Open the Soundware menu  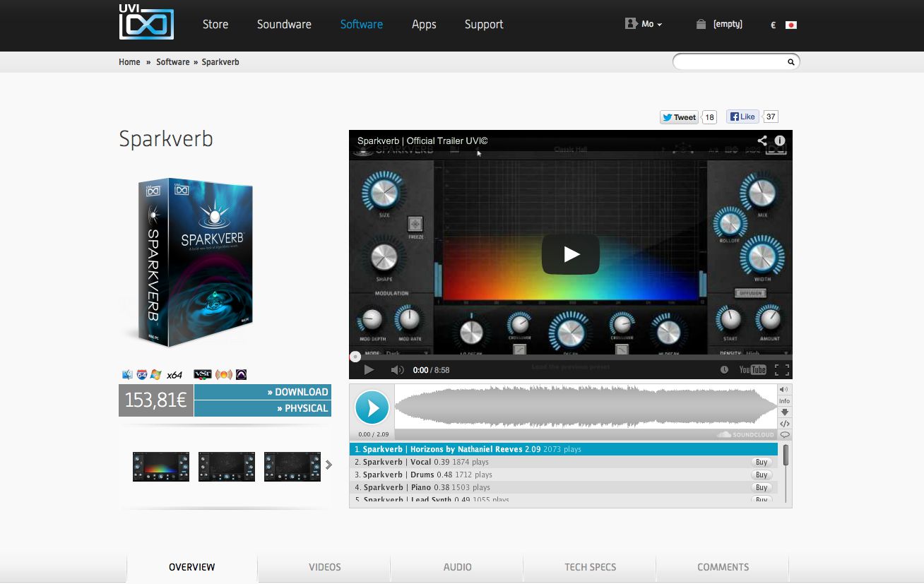tap(284, 24)
